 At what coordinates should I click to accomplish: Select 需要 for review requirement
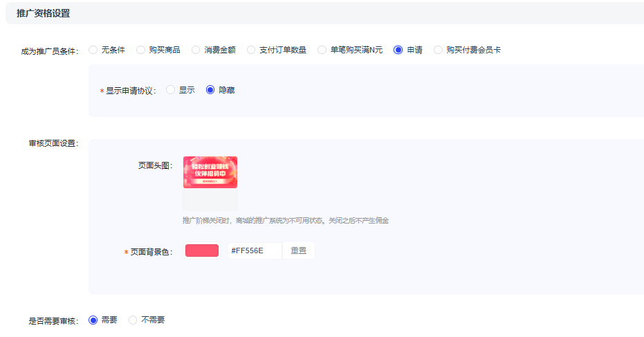tap(93, 320)
